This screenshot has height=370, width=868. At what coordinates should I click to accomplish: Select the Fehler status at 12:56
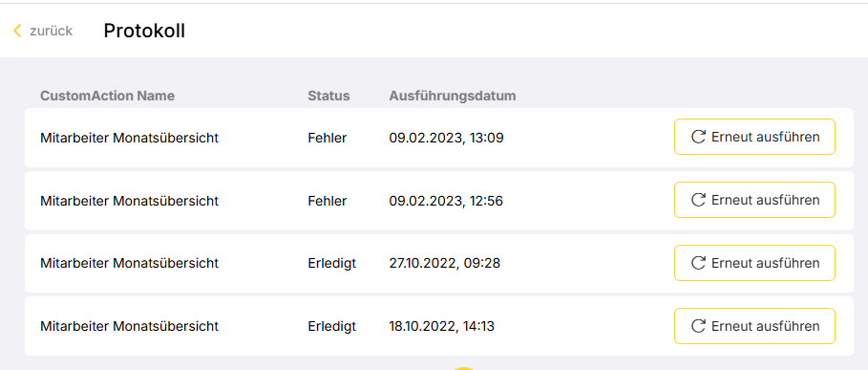[x=328, y=201]
